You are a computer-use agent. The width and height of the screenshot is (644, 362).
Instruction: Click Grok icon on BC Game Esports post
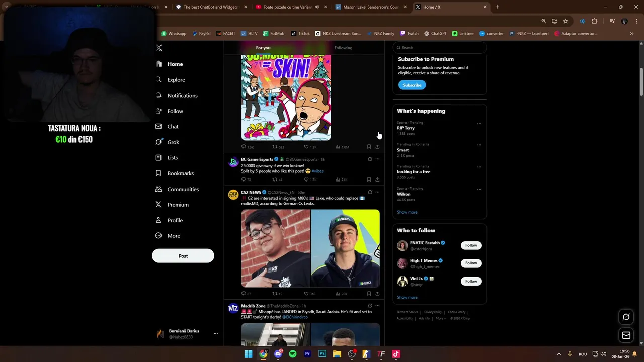370,159
